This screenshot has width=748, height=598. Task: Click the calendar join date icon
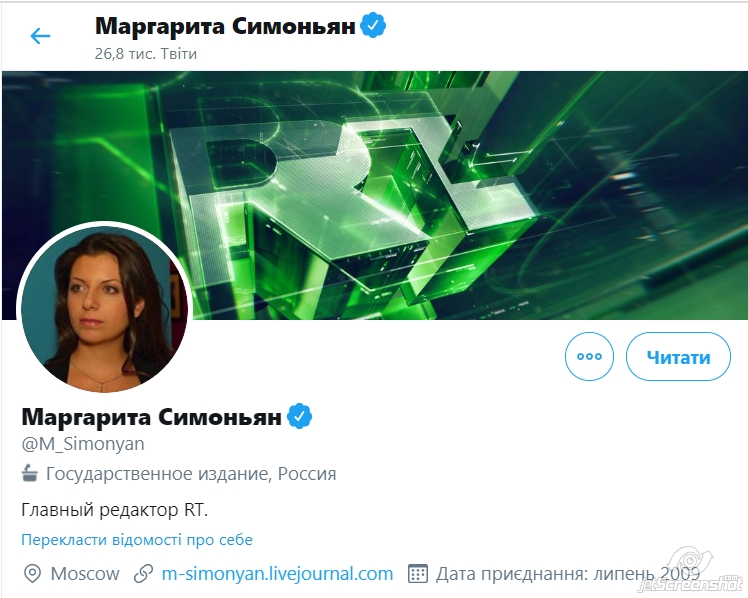(x=417, y=574)
